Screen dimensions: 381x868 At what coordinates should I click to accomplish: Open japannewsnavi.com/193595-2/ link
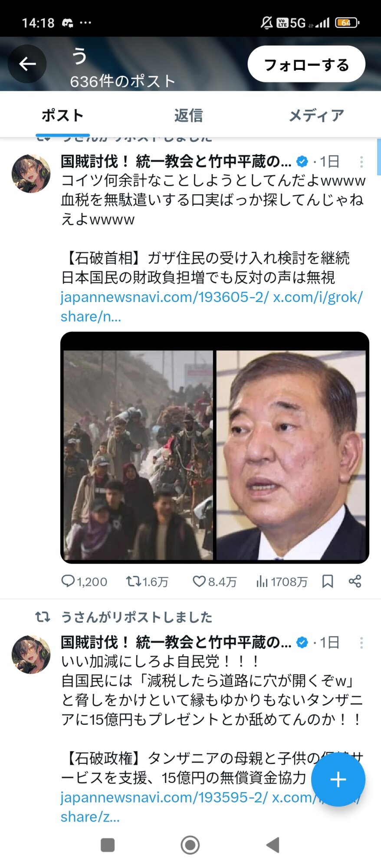pos(164,797)
